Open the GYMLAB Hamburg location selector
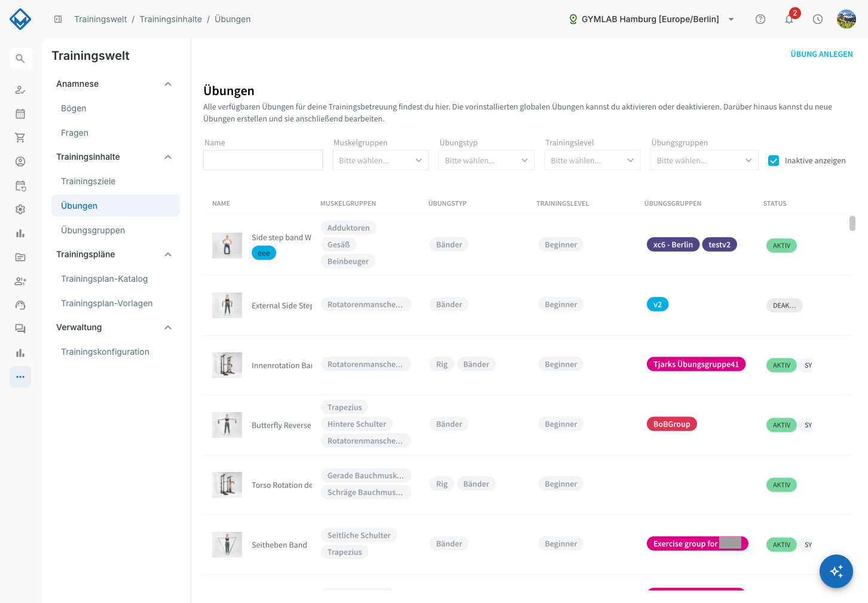Screen dimensions: 868x603 (x=652, y=19)
